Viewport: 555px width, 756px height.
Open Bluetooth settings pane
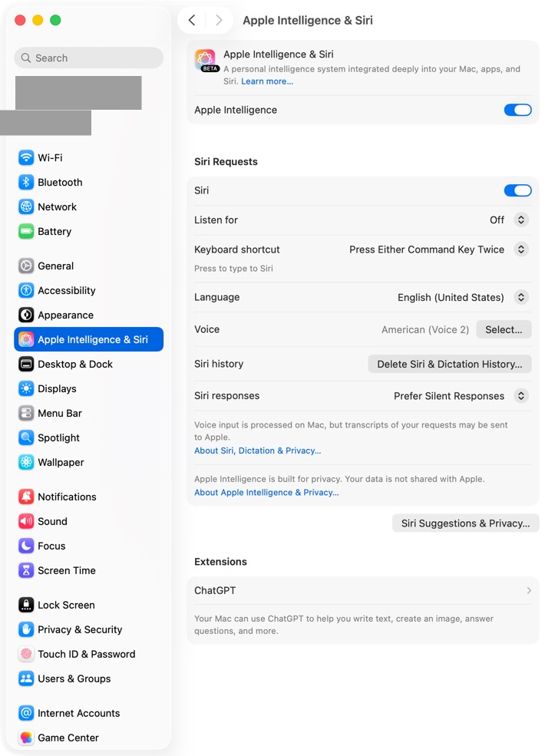89,182
